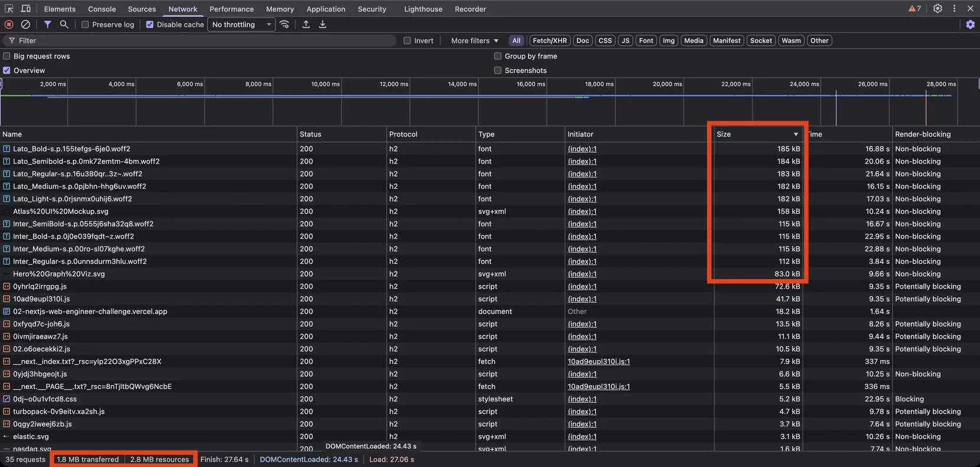Open the Security tab
Image resolution: width=980 pixels, height=467 pixels.
click(372, 9)
